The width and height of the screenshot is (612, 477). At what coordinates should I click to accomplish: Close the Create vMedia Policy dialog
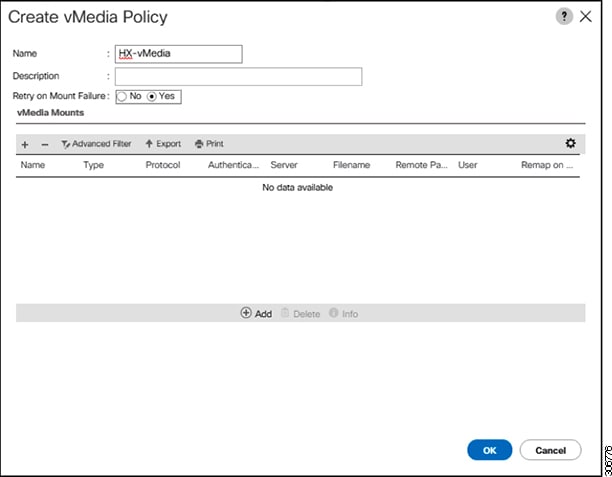[x=586, y=17]
